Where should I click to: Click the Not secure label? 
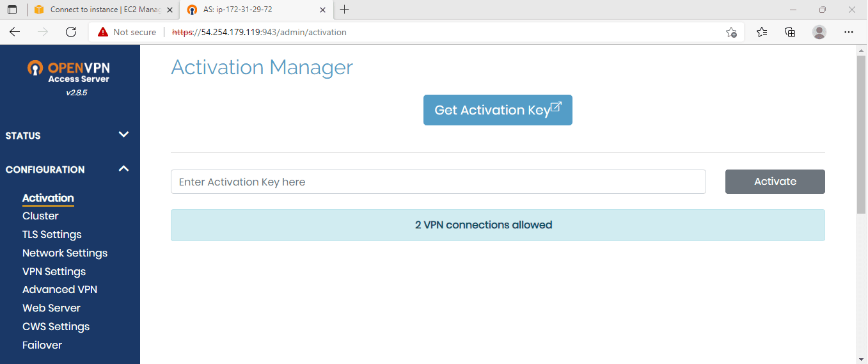click(134, 32)
